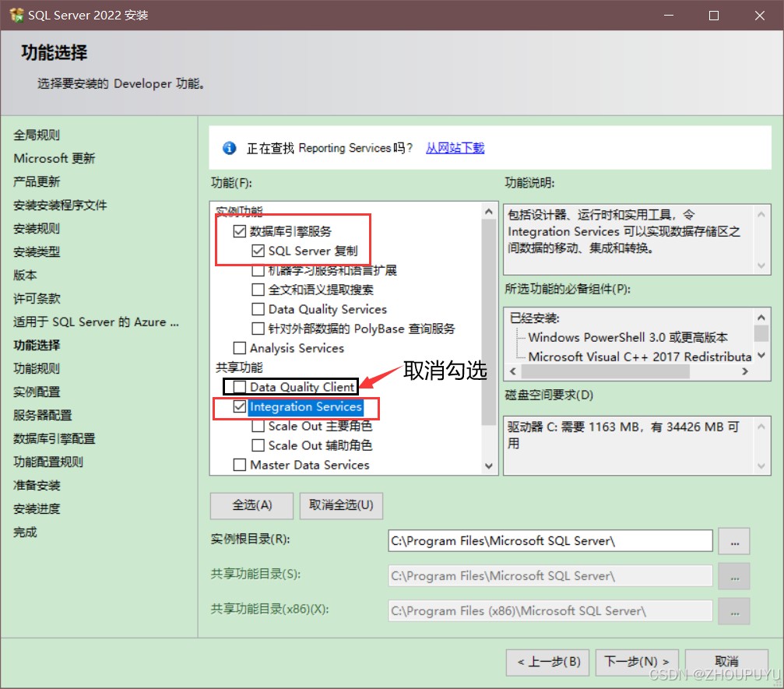Select the 功能规则 step in sidebar

(x=37, y=368)
